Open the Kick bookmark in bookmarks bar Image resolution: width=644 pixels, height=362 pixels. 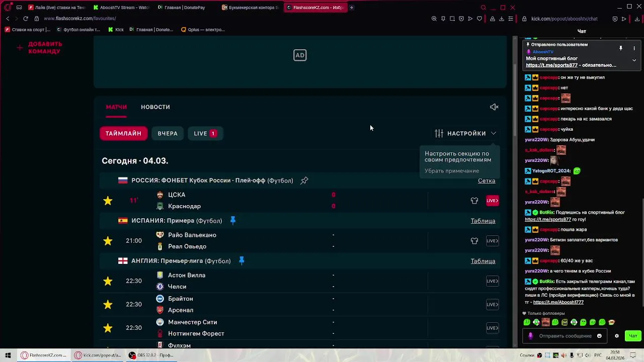pyautogui.click(x=116, y=30)
